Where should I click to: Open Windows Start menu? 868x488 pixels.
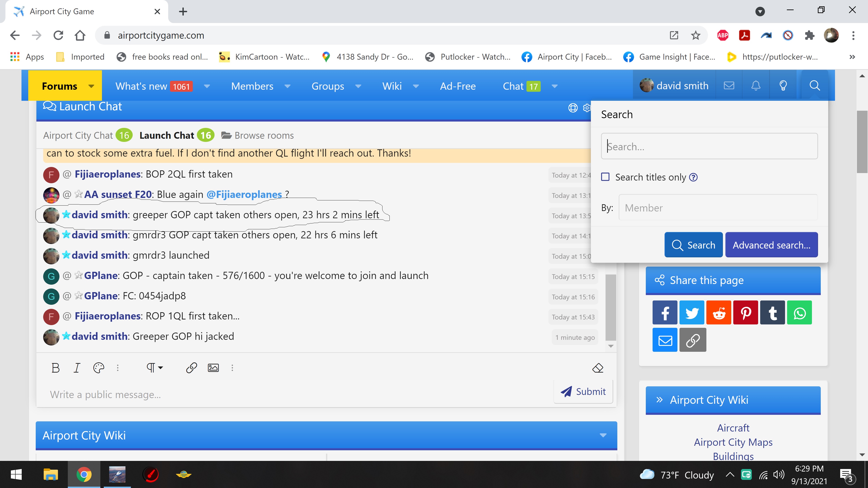[x=16, y=474]
